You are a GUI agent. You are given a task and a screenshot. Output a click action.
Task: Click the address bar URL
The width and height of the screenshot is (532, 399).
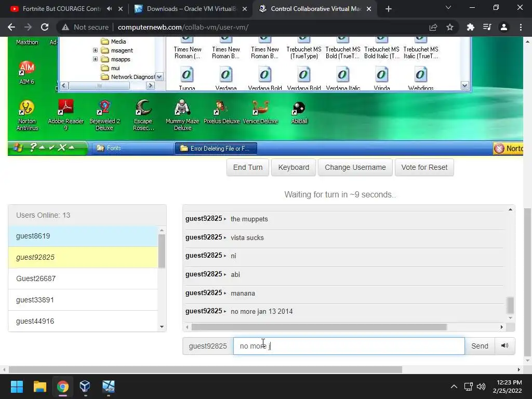click(x=183, y=27)
